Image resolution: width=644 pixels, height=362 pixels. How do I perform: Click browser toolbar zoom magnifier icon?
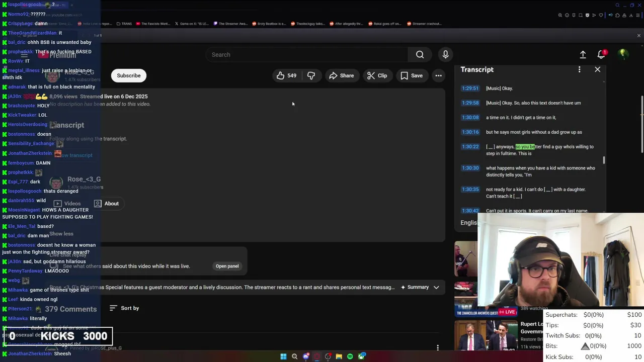pyautogui.click(x=560, y=15)
